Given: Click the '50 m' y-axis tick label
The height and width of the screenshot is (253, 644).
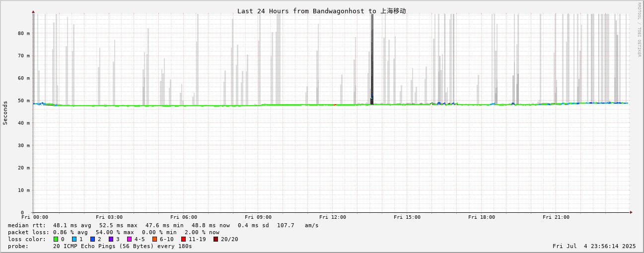Looking at the screenshot, I should [24, 101].
